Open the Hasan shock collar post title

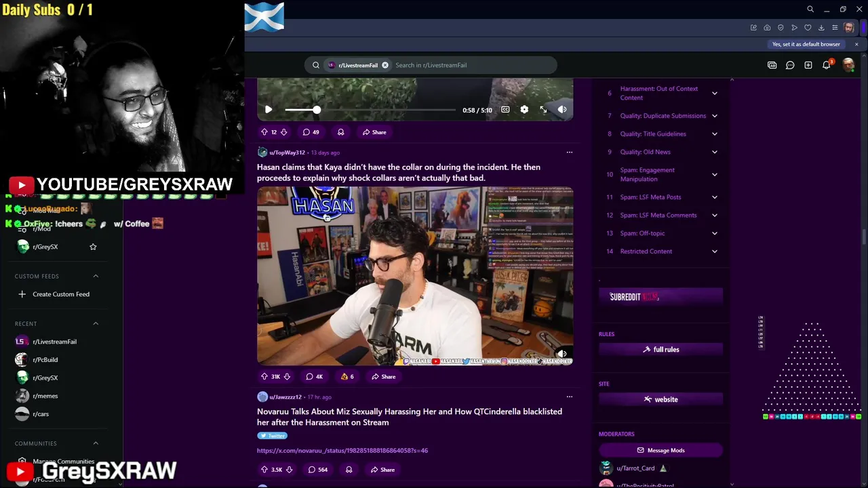[399, 172]
